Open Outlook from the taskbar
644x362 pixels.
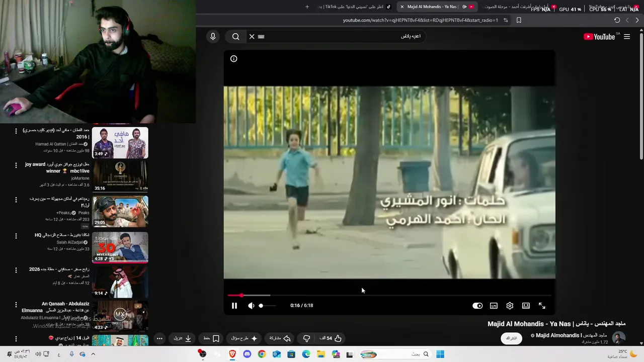coord(276,354)
